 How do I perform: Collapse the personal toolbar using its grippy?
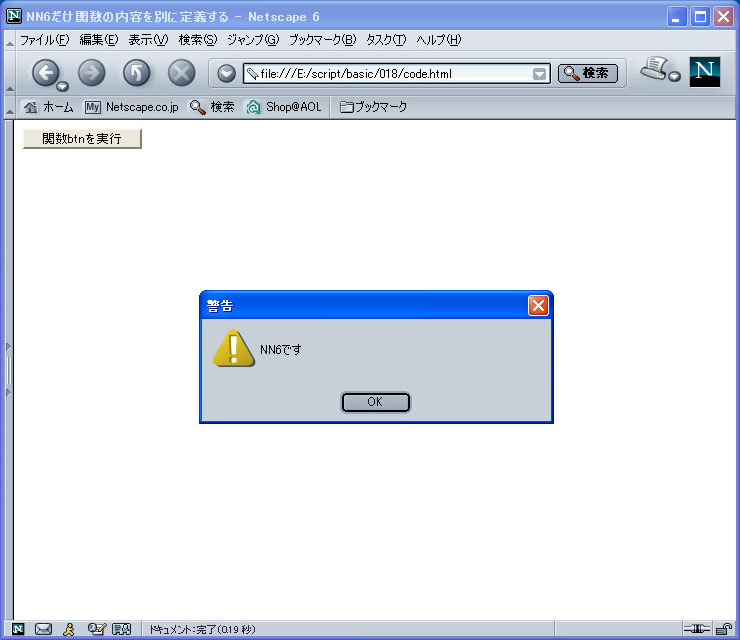[x=9, y=107]
